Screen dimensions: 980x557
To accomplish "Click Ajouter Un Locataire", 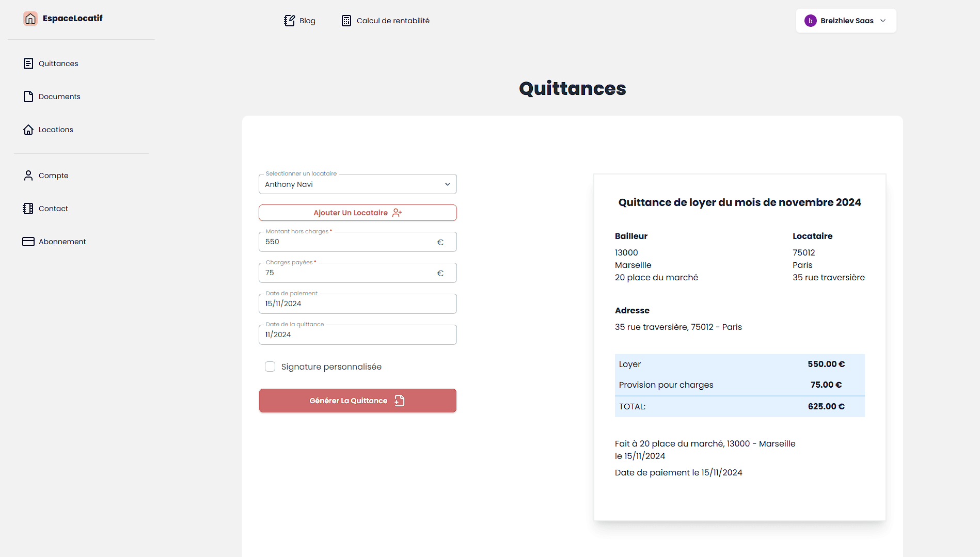I will pos(357,212).
